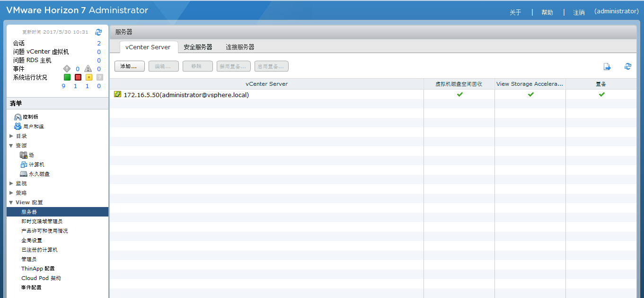644x298 pixels.
Task: Open 管理员 in navigation tree
Action: click(x=29, y=259)
